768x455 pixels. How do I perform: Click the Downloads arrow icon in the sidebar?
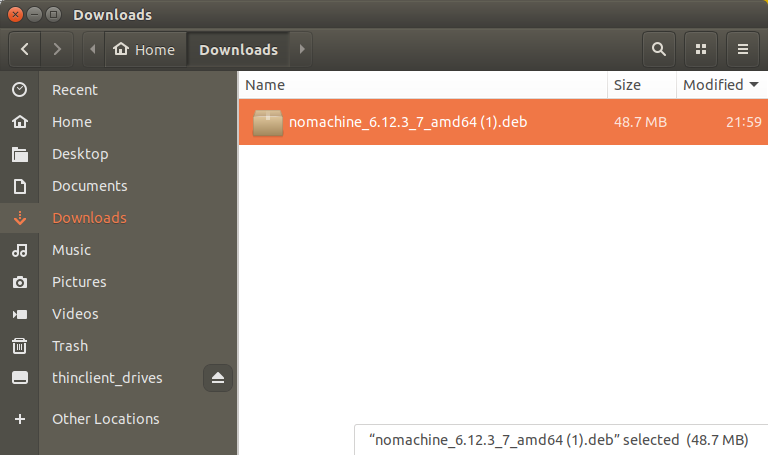pos(20,218)
